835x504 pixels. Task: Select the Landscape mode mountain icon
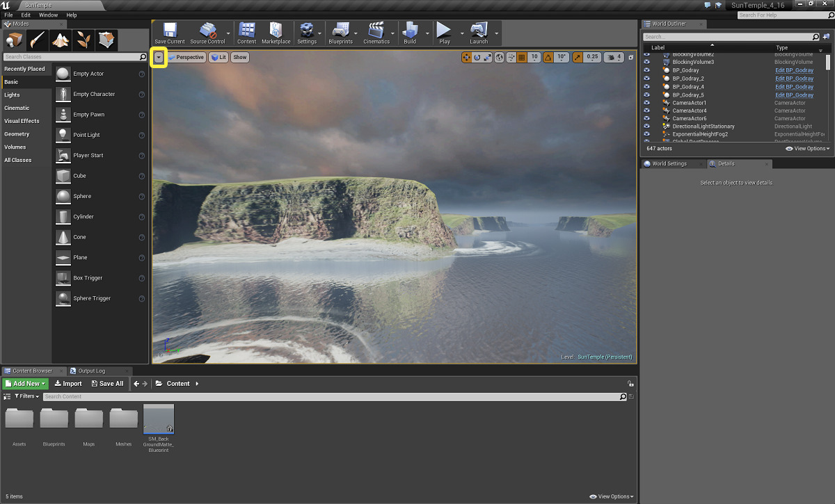coord(61,40)
